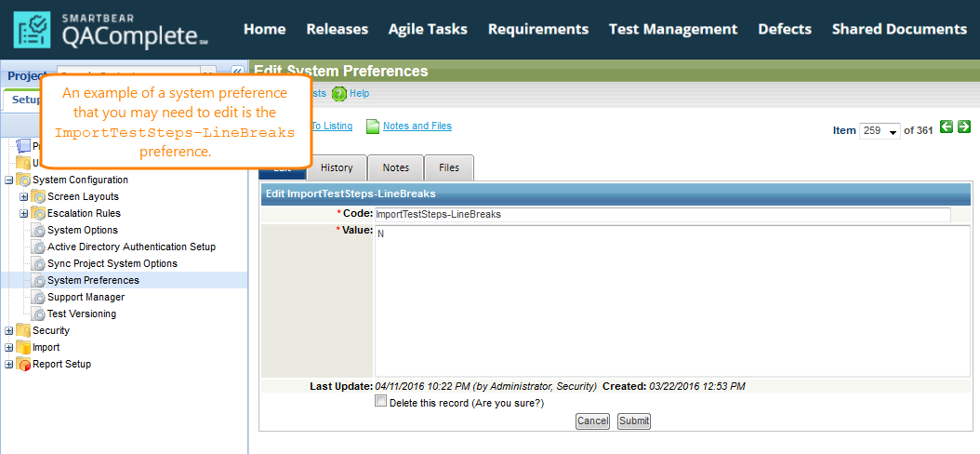980x454 pixels.
Task: Select Sync Project System Options item
Action: [113, 264]
